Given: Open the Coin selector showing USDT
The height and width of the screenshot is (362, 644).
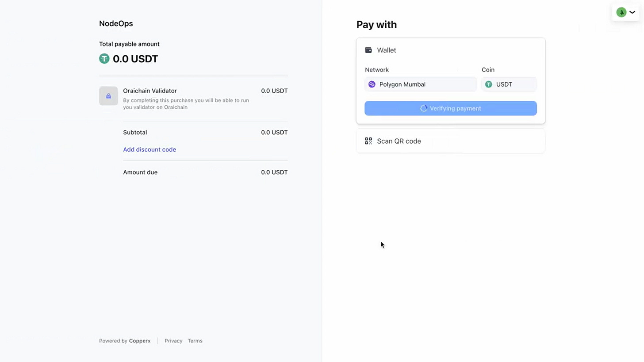Looking at the screenshot, I should (509, 84).
